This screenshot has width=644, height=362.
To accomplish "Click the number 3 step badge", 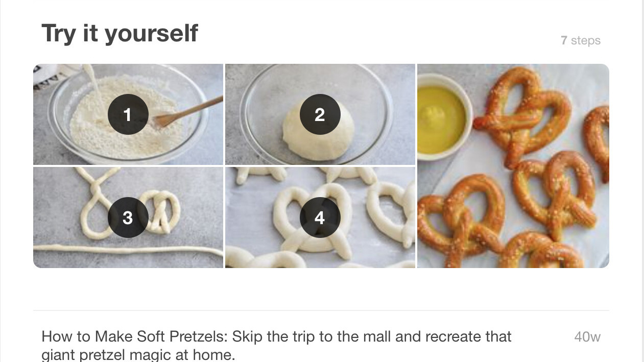I will coord(128,218).
